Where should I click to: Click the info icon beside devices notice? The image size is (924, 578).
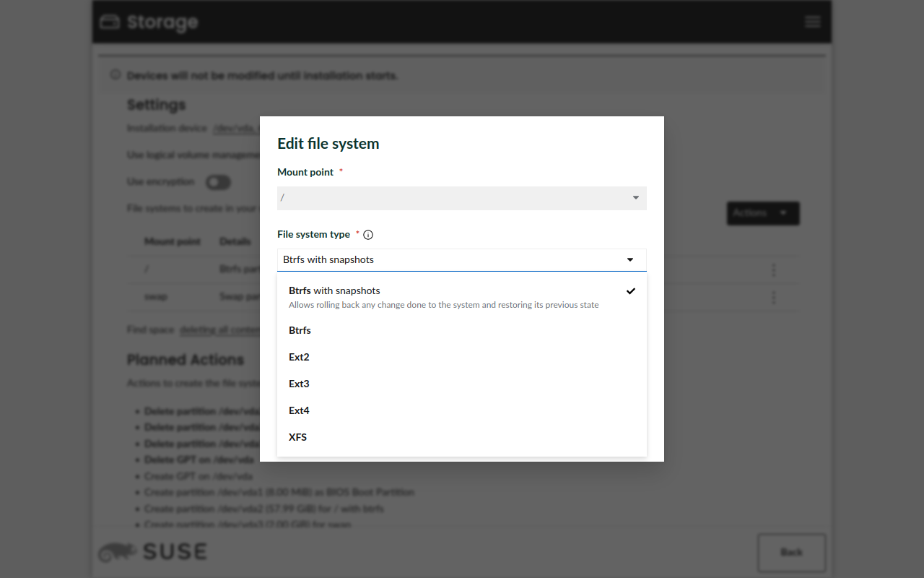tap(115, 75)
